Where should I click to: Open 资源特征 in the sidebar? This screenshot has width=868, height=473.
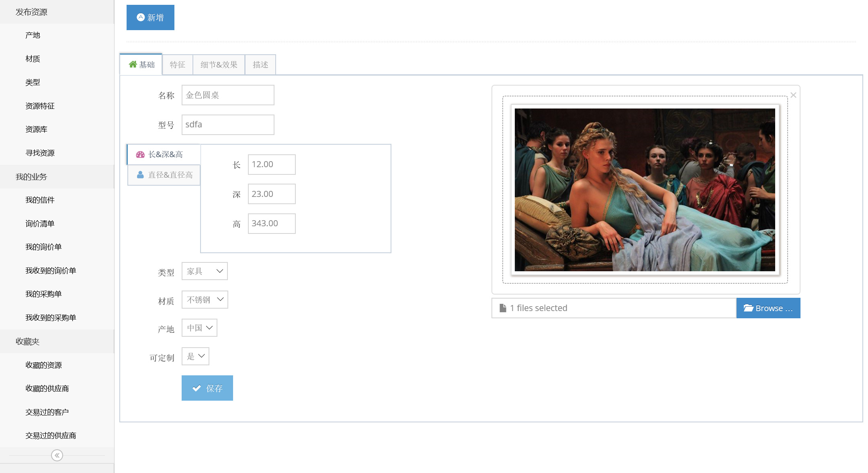(x=57, y=106)
